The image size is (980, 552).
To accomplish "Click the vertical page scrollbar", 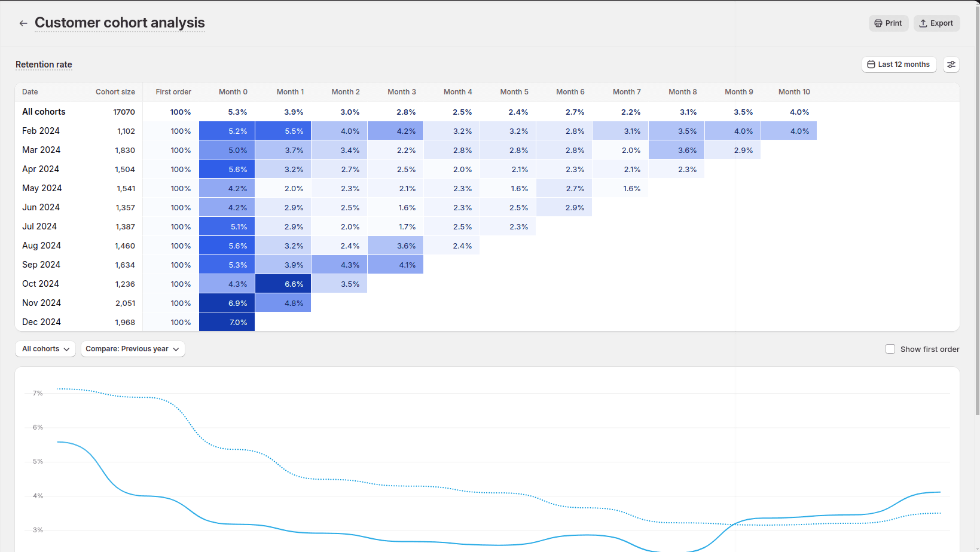I will click(x=977, y=209).
